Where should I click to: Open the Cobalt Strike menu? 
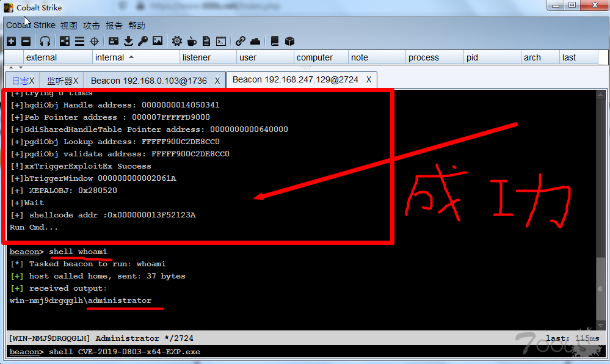31,25
